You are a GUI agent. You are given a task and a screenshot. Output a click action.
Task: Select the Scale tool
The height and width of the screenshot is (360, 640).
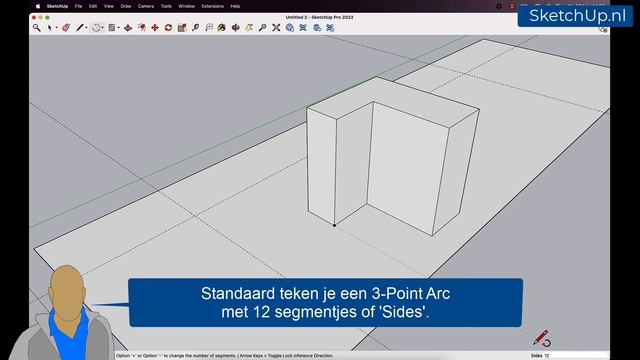click(x=182, y=28)
